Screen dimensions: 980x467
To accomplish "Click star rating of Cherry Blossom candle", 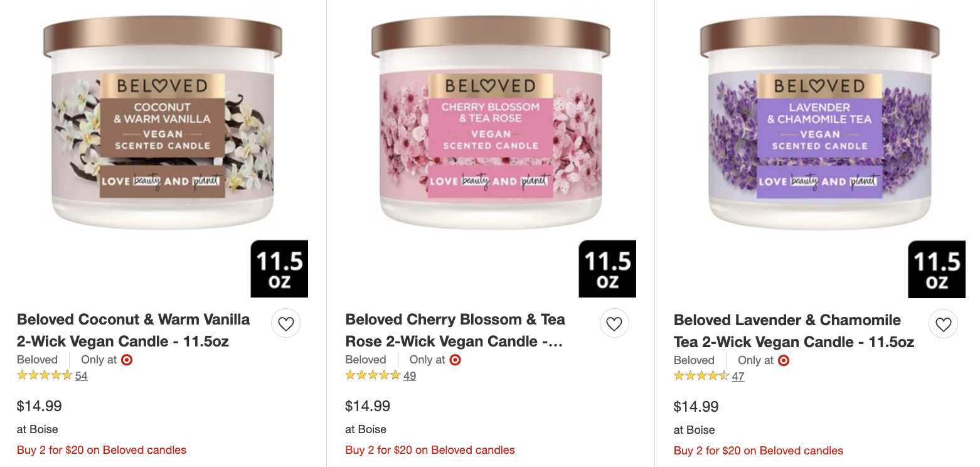I will click(x=373, y=375).
